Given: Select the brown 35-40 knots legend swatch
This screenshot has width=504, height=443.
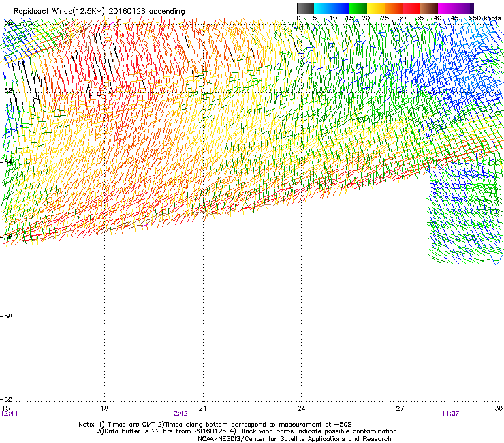Looking at the screenshot, I should pyautogui.click(x=429, y=8).
